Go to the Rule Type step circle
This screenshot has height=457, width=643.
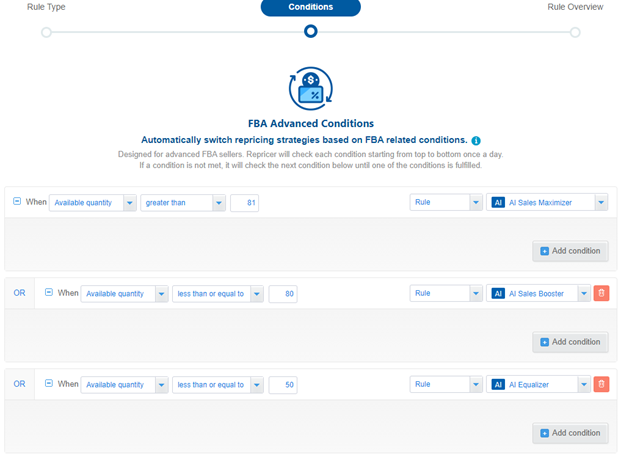46,32
